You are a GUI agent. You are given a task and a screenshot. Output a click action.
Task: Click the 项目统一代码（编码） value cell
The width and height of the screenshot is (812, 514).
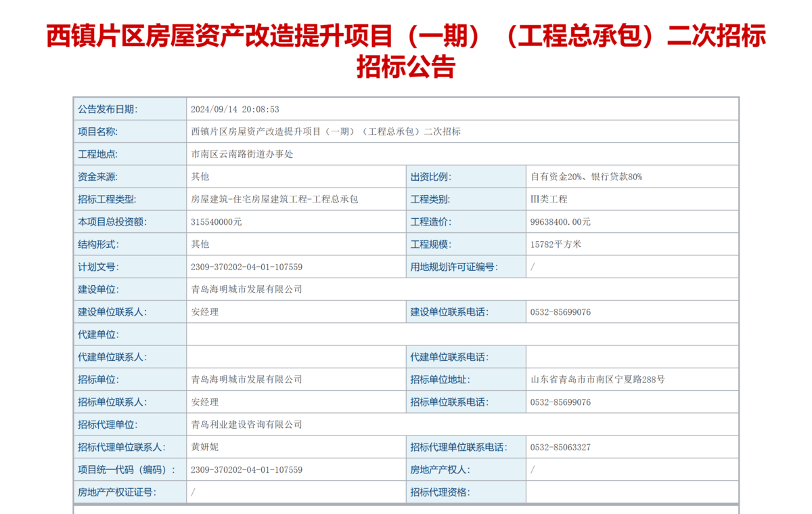246,469
